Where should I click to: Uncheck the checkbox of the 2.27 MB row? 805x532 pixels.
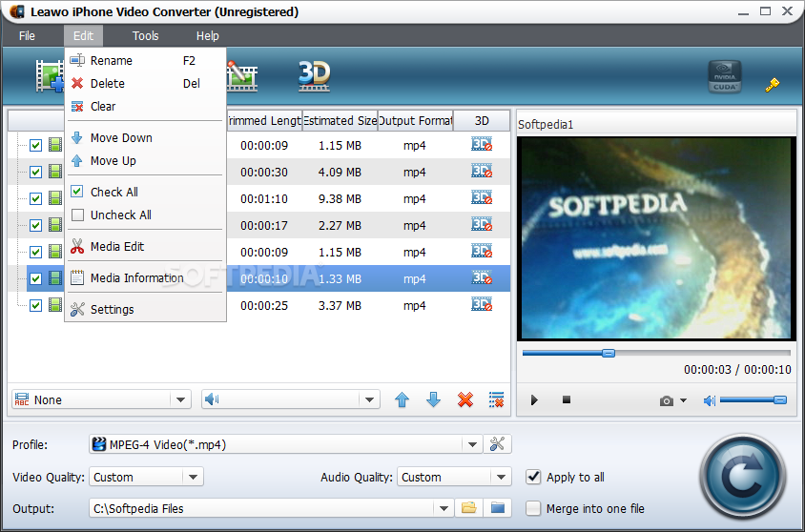[35, 225]
